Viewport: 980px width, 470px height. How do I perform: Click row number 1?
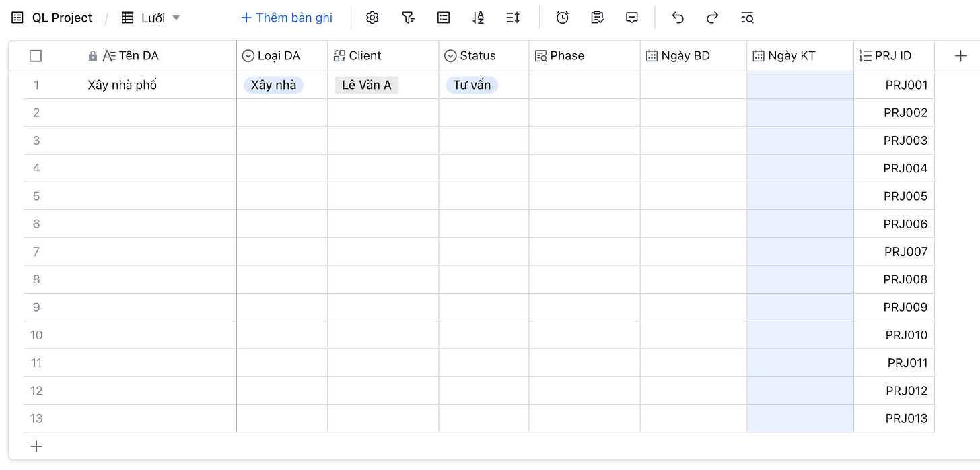coord(36,85)
